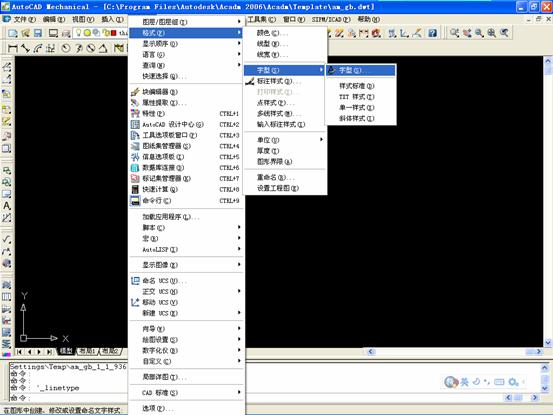
Task: Click the IME 英 language indicator
Action: pyautogui.click(x=464, y=382)
